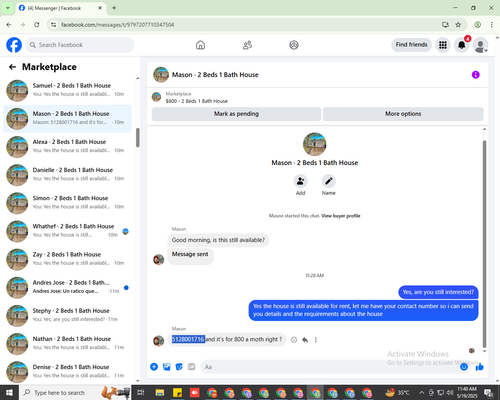Open the Home feed icon
Screen dimensions: 500x400
click(x=200, y=45)
